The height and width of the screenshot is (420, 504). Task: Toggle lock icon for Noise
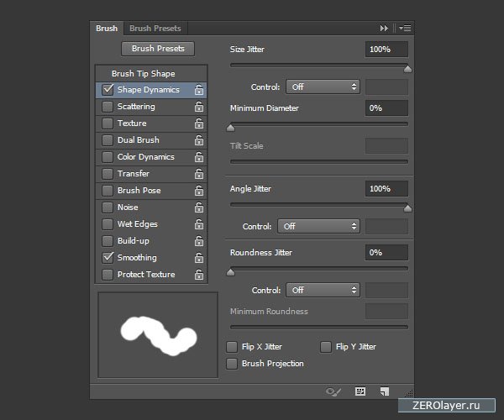pyautogui.click(x=199, y=207)
